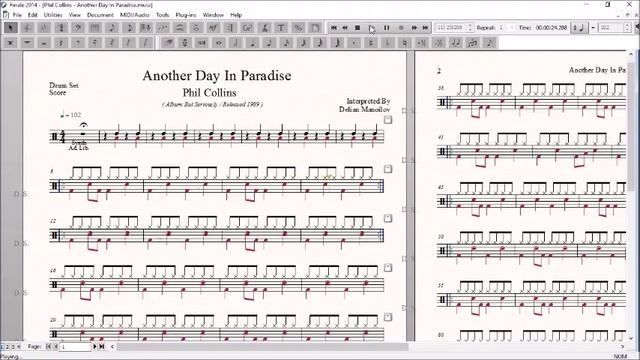The height and width of the screenshot is (360, 640).
Task: Toggle the sharp accidental
Action: (x=371, y=42)
